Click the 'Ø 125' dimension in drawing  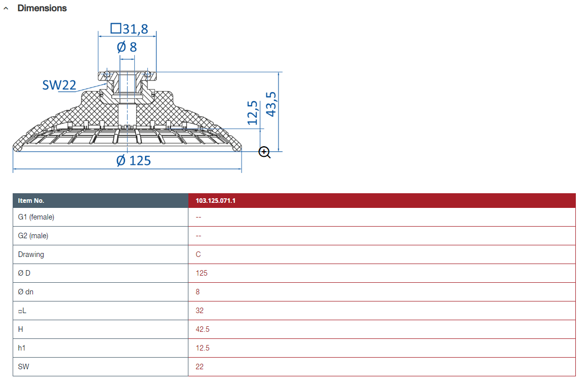coord(134,160)
